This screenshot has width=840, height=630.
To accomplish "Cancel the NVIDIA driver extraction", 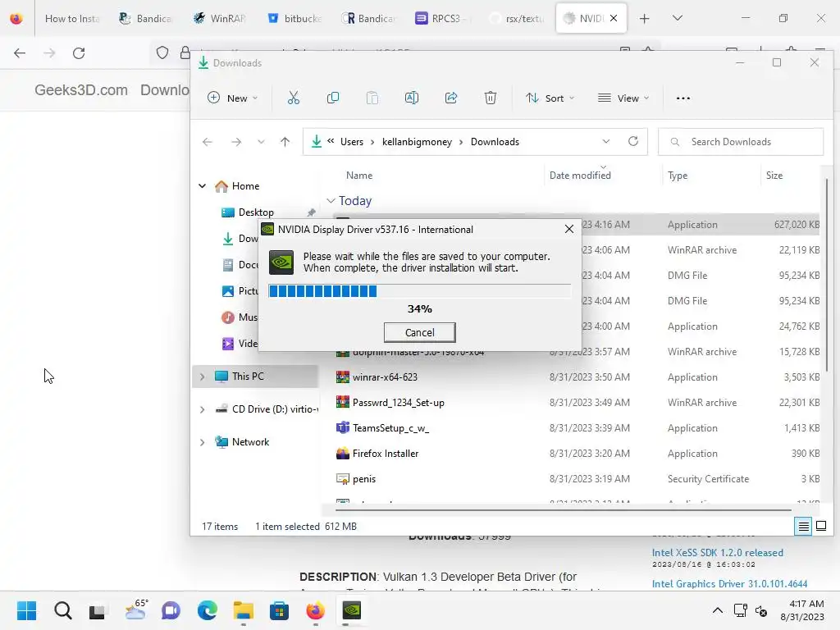I will coord(419,332).
